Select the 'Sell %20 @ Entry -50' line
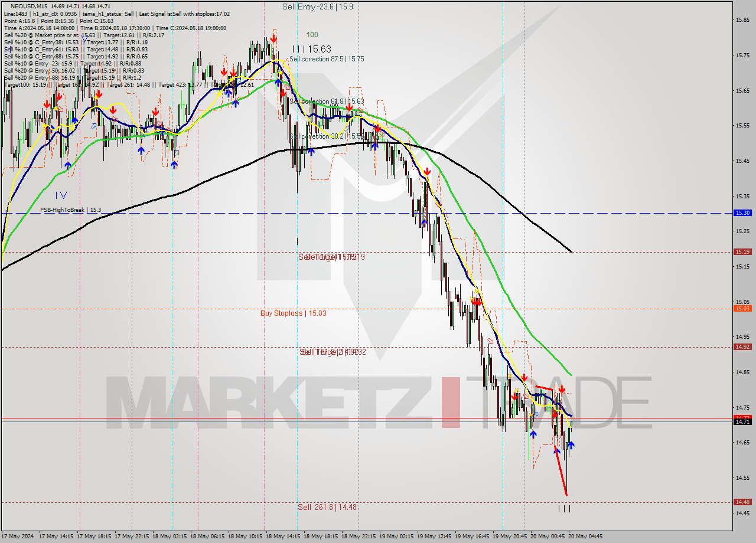This screenshot has width=756, height=543. (74, 70)
